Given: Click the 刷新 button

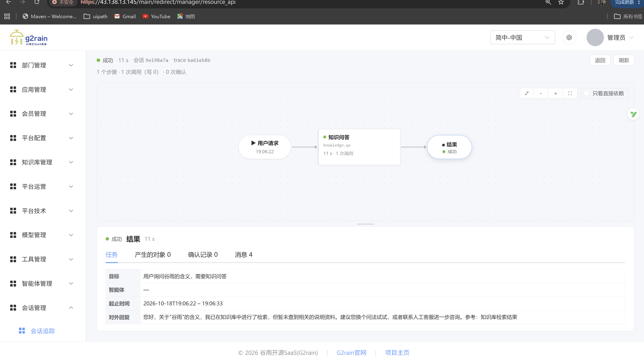Looking at the screenshot, I should point(624,60).
